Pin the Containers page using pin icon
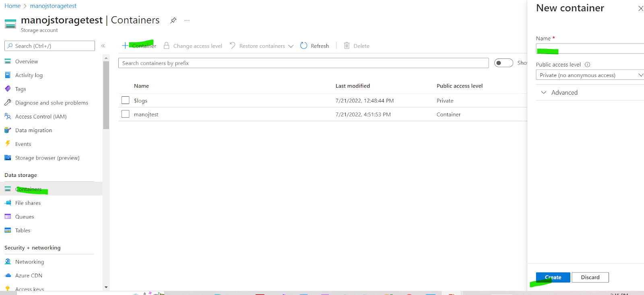 (x=173, y=21)
